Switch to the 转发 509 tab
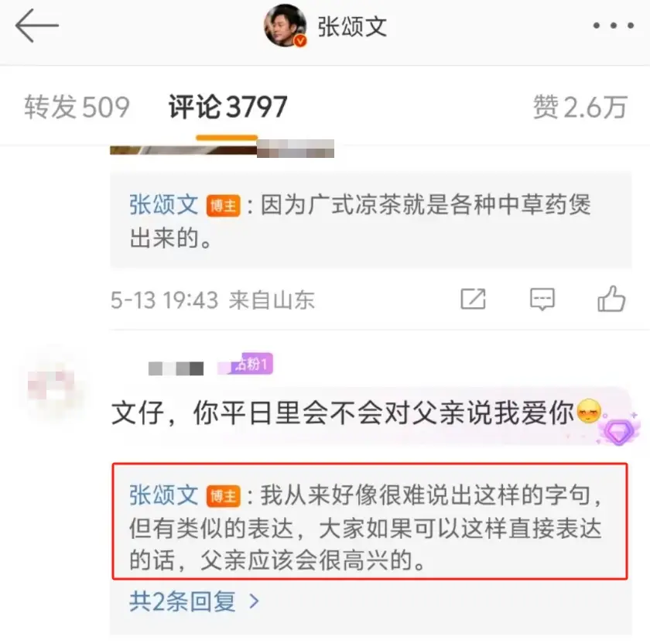 [77, 107]
